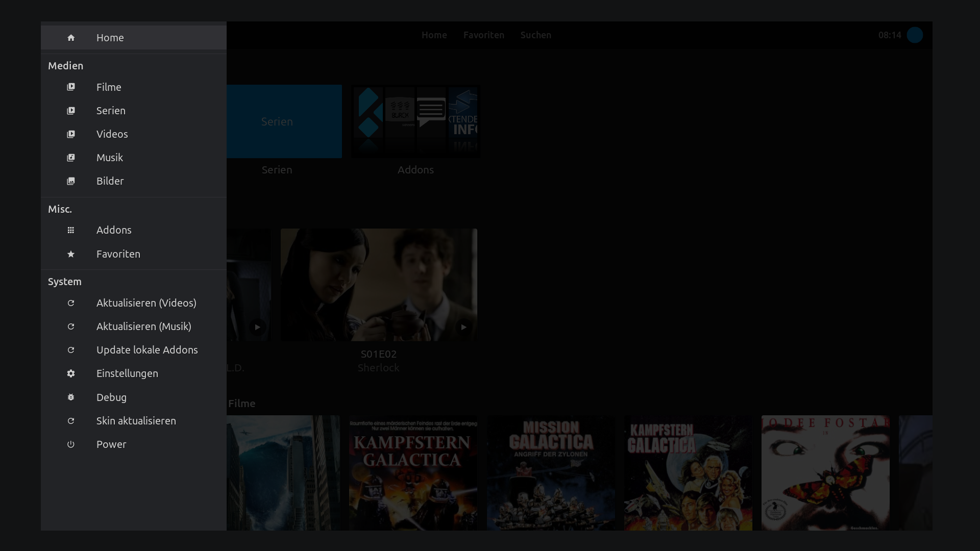Choose Bilder in side menu
Viewport: 980px width, 551px height.
point(134,181)
